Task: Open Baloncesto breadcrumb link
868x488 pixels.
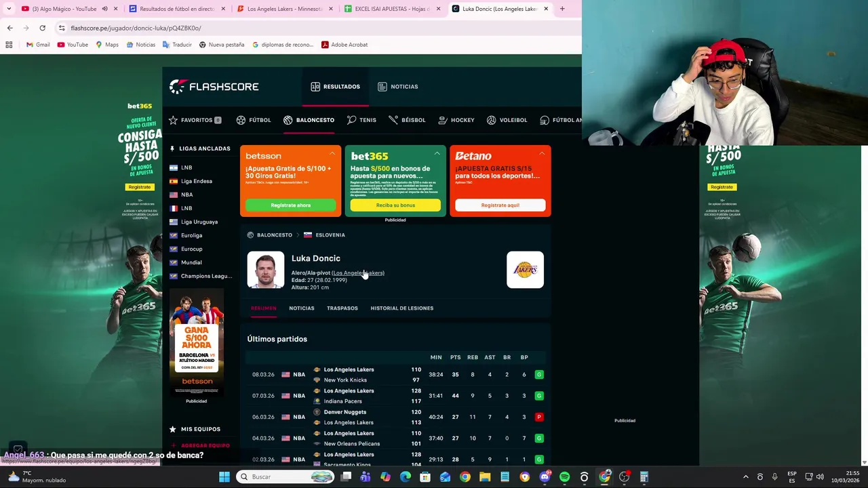Action: pyautogui.click(x=274, y=235)
